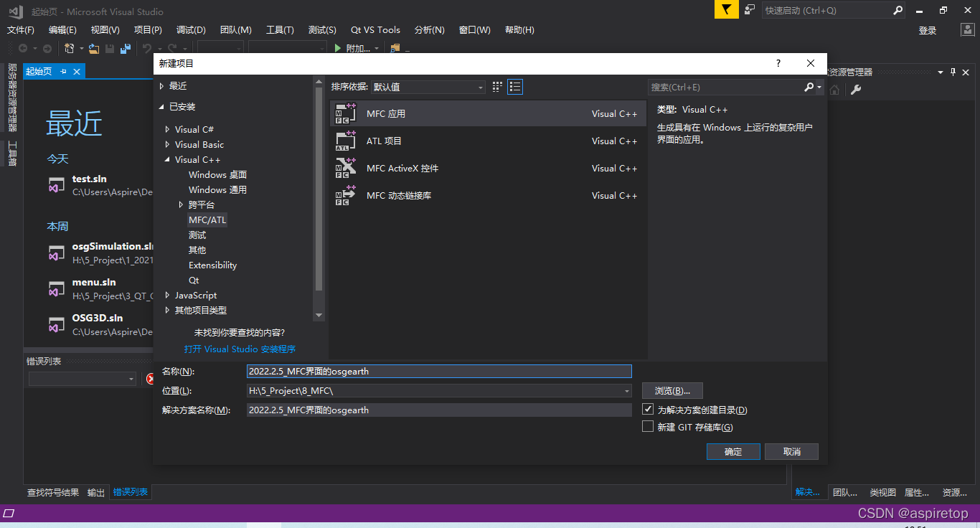Switch to the 类视图 tab
The width and height of the screenshot is (980, 528).
coord(882,493)
